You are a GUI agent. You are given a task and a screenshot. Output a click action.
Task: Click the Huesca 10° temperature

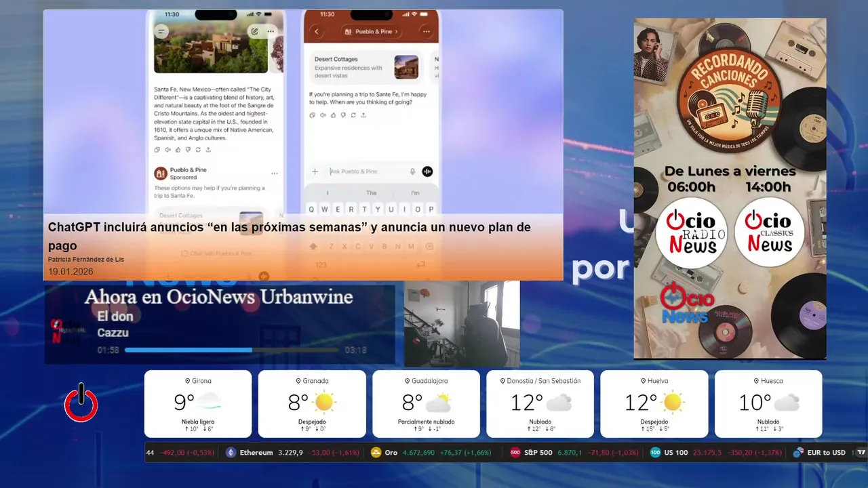(x=755, y=403)
